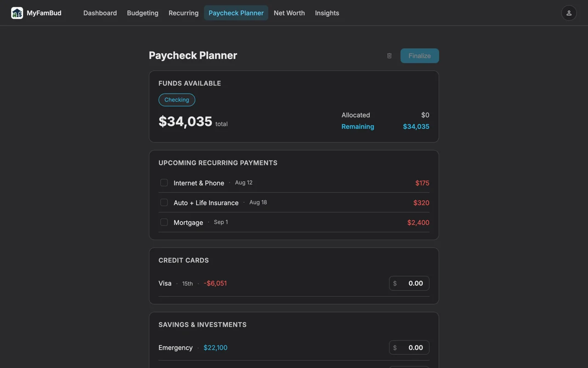Click the $175 Internet & Phone amount
The width and height of the screenshot is (588, 368).
[x=422, y=183]
